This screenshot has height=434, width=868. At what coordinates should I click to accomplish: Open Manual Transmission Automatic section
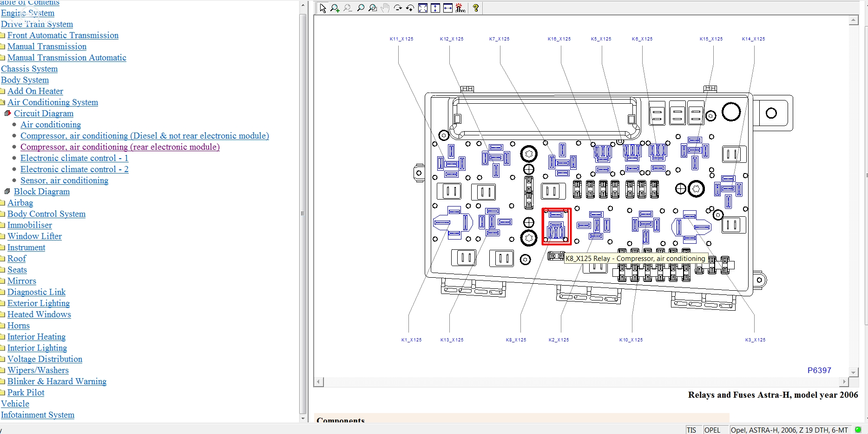point(67,58)
